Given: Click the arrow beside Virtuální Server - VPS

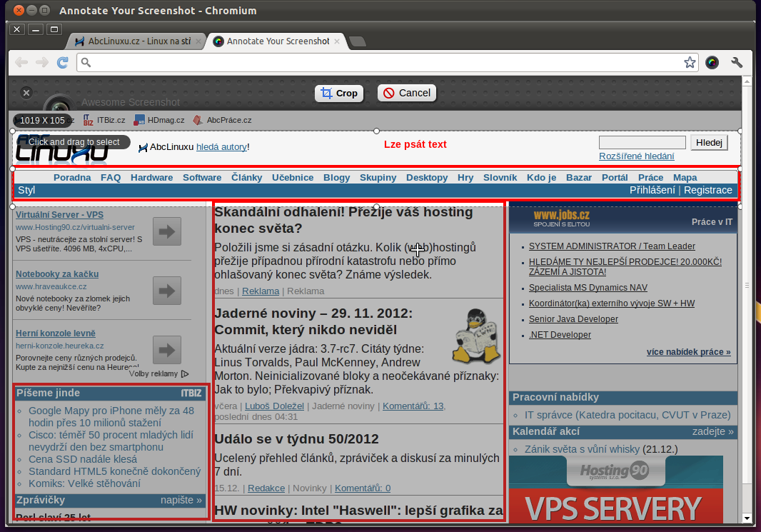Looking at the screenshot, I should pyautogui.click(x=167, y=231).
